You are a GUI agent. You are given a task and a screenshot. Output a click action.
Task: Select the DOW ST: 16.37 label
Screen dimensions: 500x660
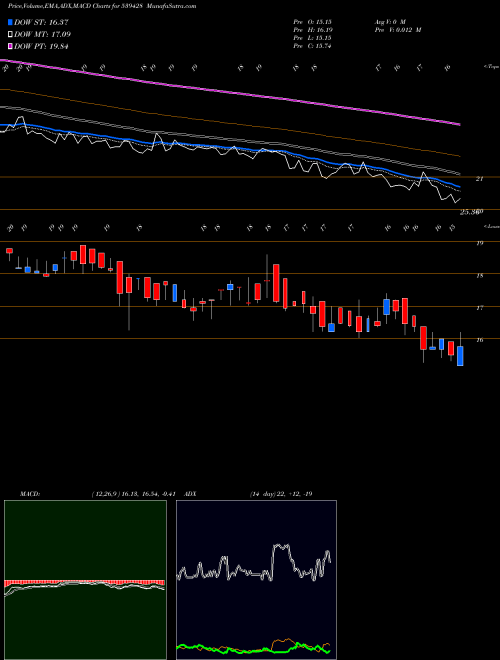coord(41,22)
